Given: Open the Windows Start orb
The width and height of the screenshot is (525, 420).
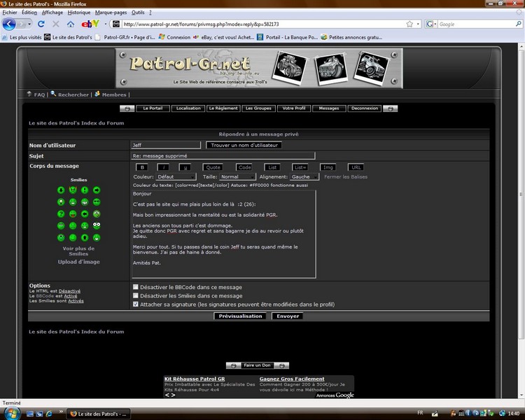Looking at the screenshot, I should [x=13, y=413].
